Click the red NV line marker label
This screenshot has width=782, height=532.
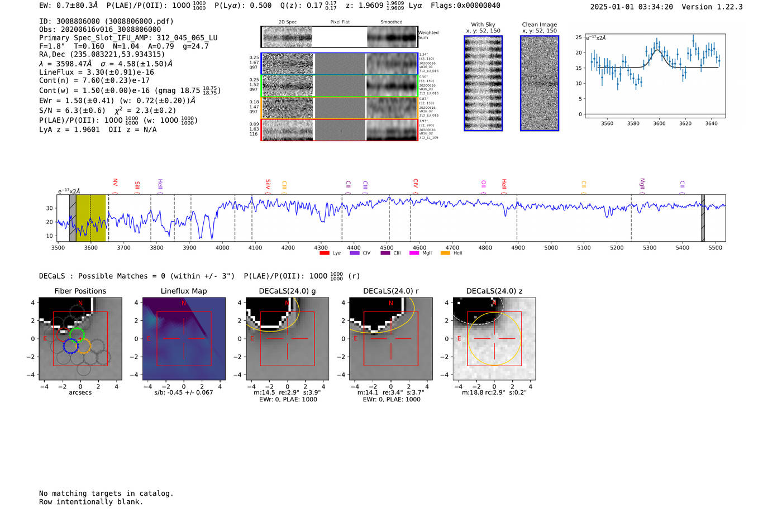click(115, 183)
